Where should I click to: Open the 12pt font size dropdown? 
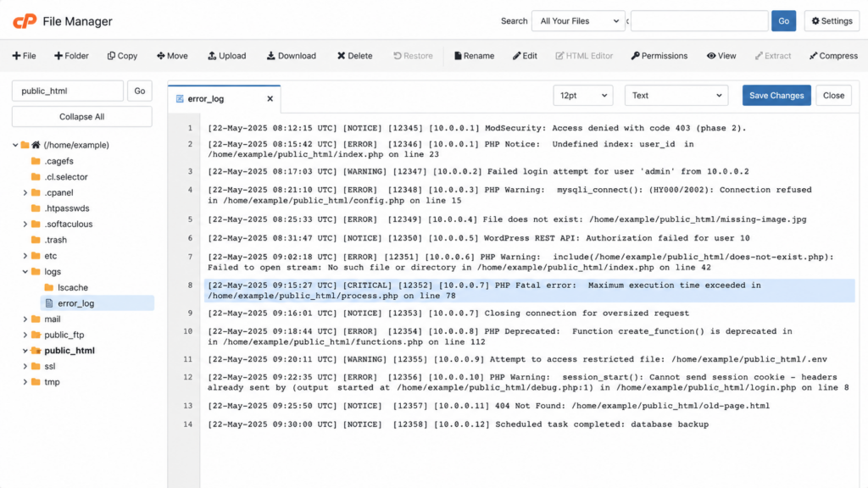(x=583, y=95)
